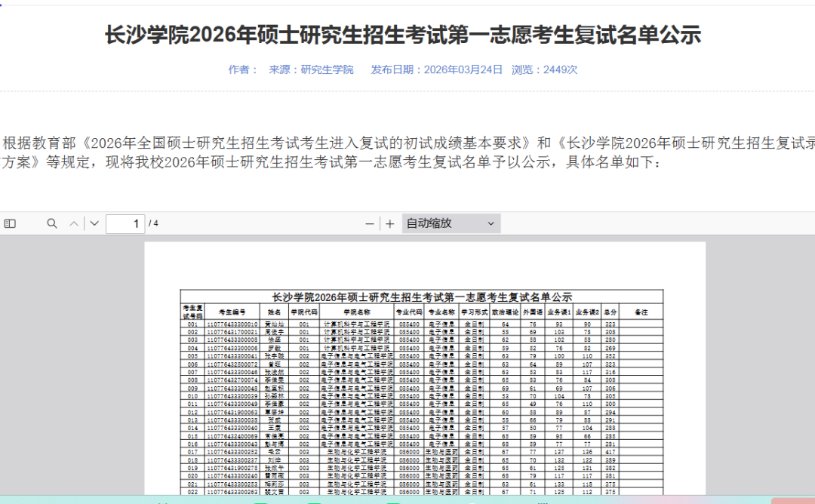Click the article headline 长沙学院2026年硕士研究生招生考试第一志愿考生复试名单公示
This screenshot has height=504, width=815.
click(x=403, y=35)
